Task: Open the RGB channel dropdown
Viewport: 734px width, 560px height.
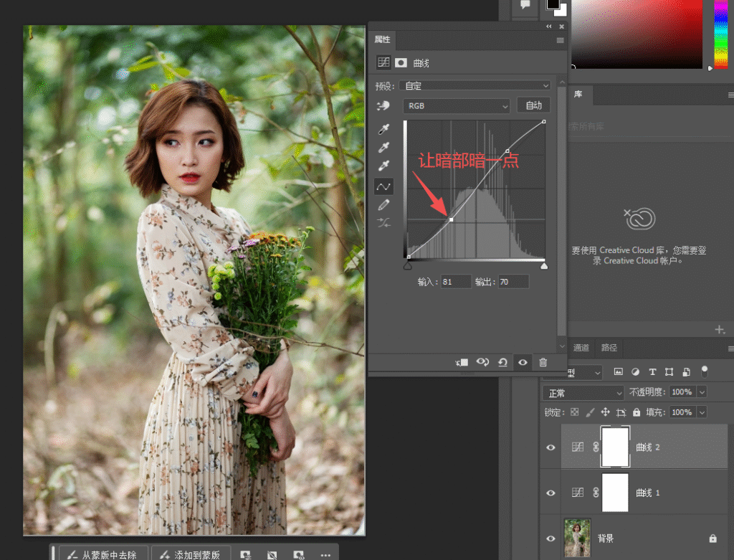Action: [x=457, y=106]
